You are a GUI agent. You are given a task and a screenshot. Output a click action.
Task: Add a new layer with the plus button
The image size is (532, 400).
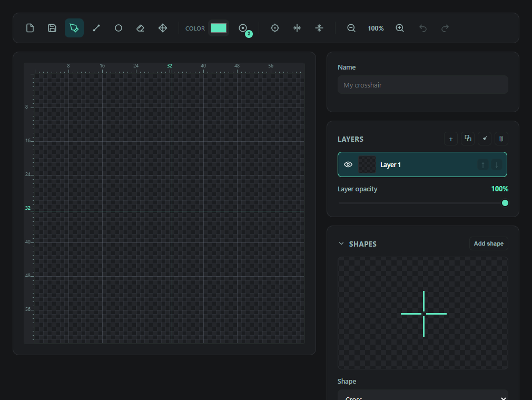pos(450,139)
